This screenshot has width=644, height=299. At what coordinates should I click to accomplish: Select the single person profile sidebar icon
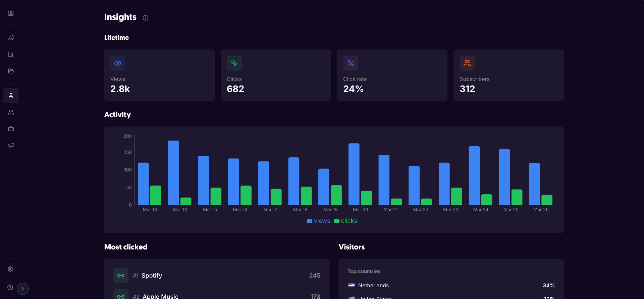[11, 96]
